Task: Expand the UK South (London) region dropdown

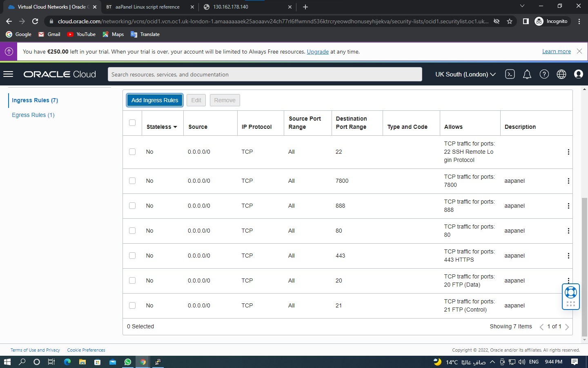Action: tap(465, 74)
